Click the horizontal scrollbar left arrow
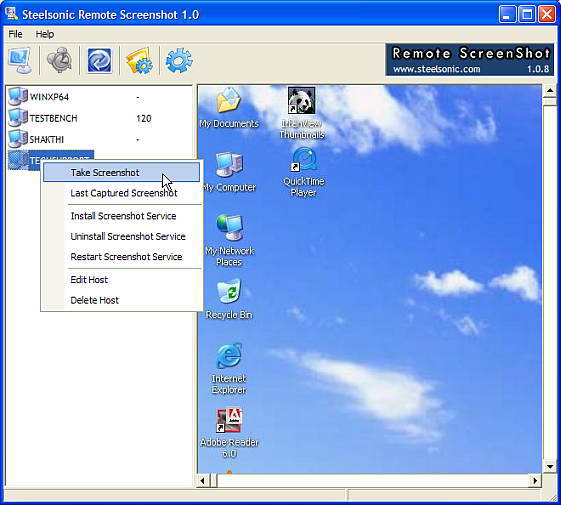 [203, 480]
